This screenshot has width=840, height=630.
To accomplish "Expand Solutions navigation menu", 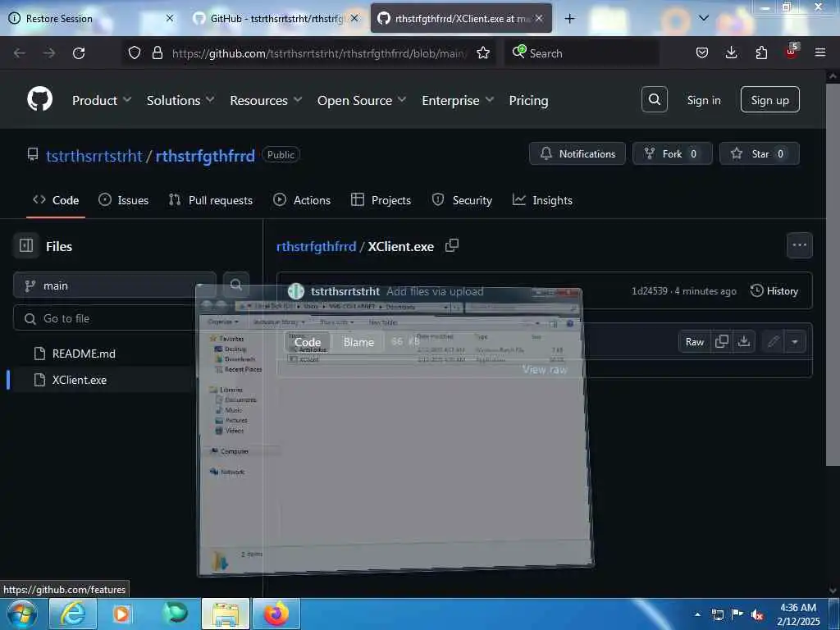I will coord(180,100).
